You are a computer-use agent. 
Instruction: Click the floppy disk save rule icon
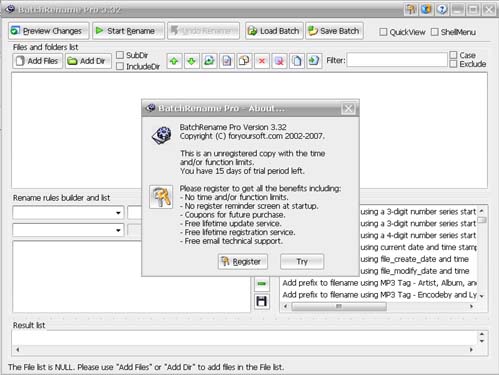coord(262,301)
